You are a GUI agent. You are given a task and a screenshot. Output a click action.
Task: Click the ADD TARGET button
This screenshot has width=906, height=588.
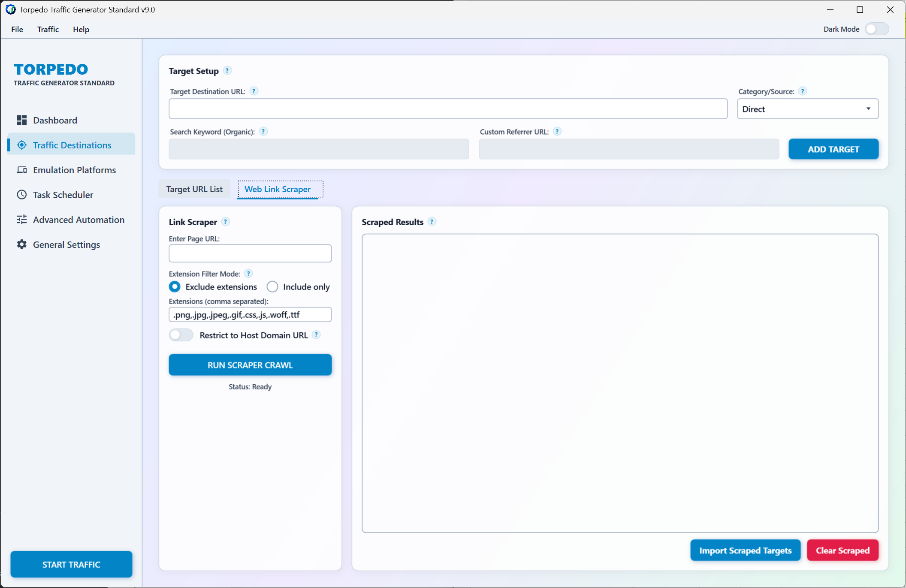pos(833,149)
